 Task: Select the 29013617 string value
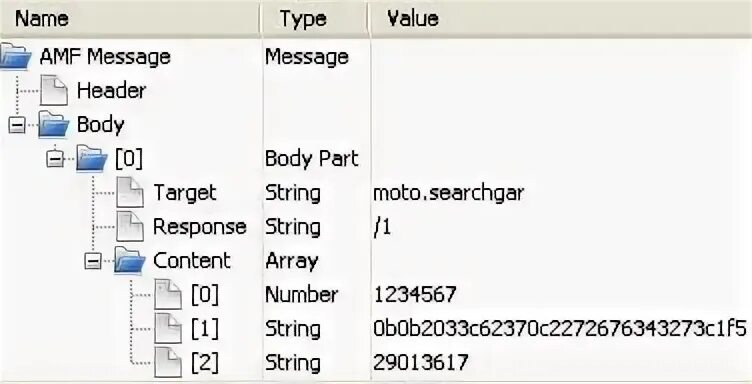point(421,362)
